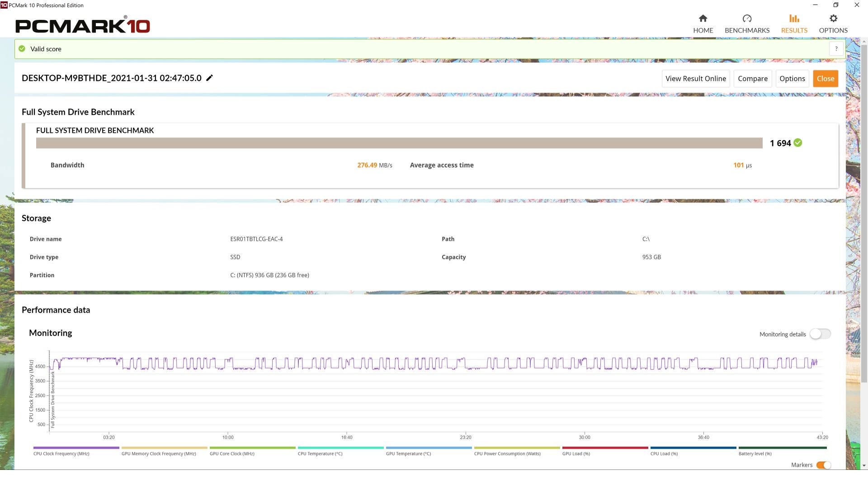The height and width of the screenshot is (488, 868).
Task: Click the Storage section heading
Action: (x=36, y=218)
